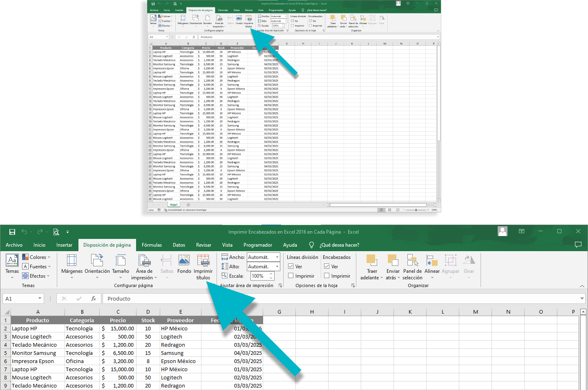Image resolution: width=588 pixels, height=390 pixels.
Task: Select Área de impresión in enlarged lower ribbon
Action: [x=144, y=261]
